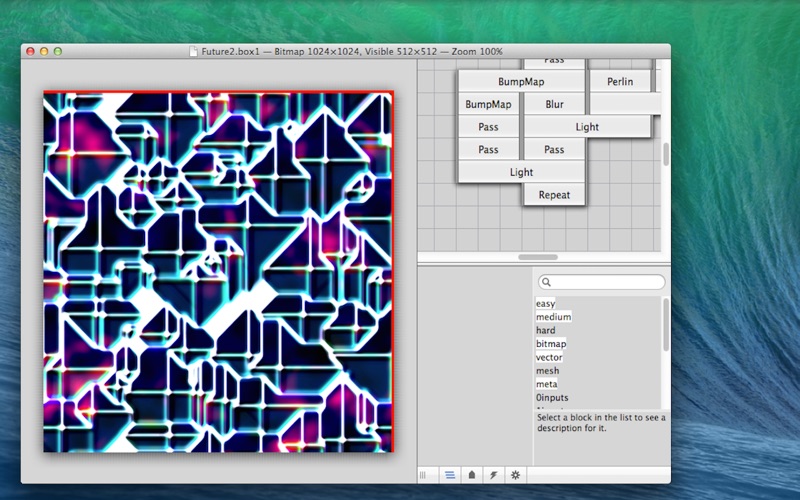
Task: Filter blocks by the 0inputs tag
Action: tap(552, 397)
